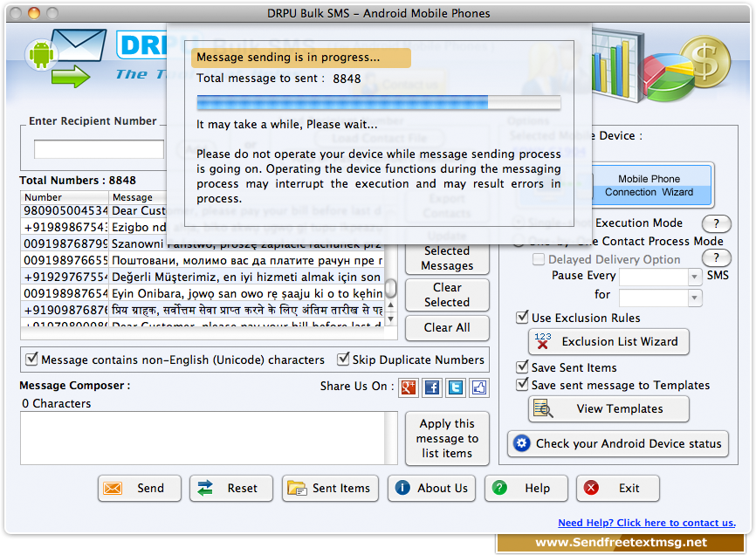Click View Templates button

608,409
